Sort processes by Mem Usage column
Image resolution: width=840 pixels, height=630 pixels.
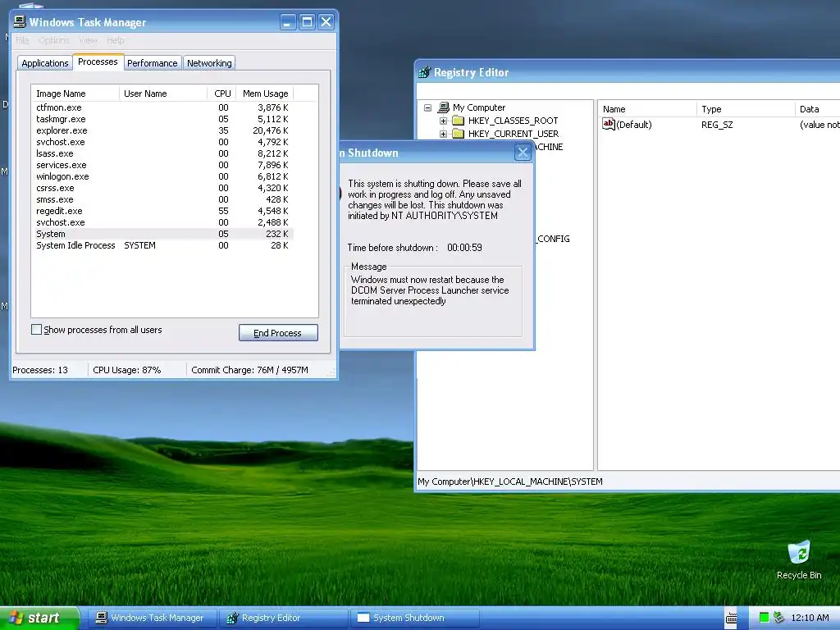point(265,94)
